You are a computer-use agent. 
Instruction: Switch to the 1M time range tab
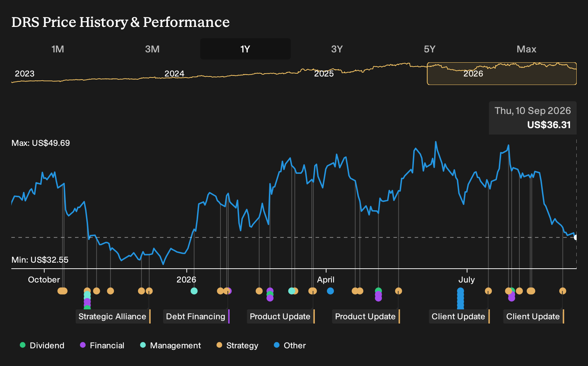coord(58,49)
